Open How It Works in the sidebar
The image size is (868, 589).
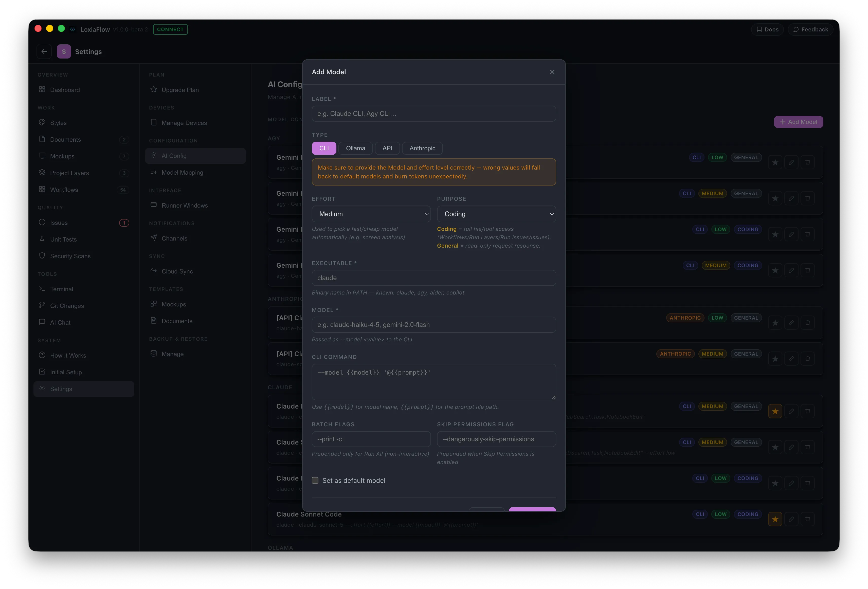tap(84, 356)
